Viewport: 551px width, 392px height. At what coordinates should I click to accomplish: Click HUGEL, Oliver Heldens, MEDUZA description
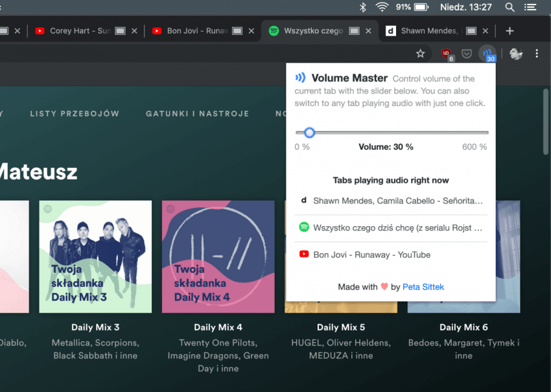[x=341, y=349]
